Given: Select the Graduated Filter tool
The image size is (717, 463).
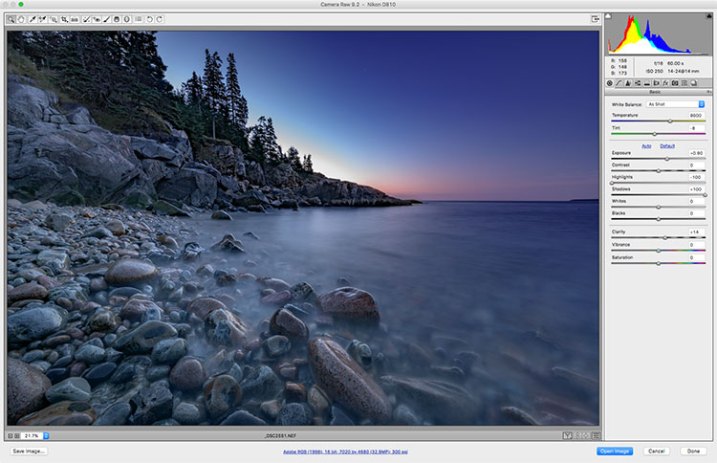Looking at the screenshot, I should [x=117, y=19].
